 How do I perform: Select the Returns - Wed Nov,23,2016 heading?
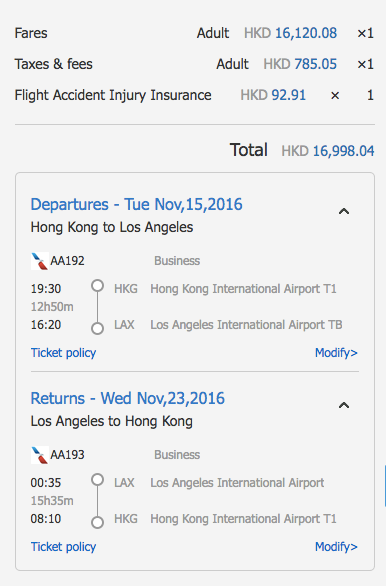point(127,398)
